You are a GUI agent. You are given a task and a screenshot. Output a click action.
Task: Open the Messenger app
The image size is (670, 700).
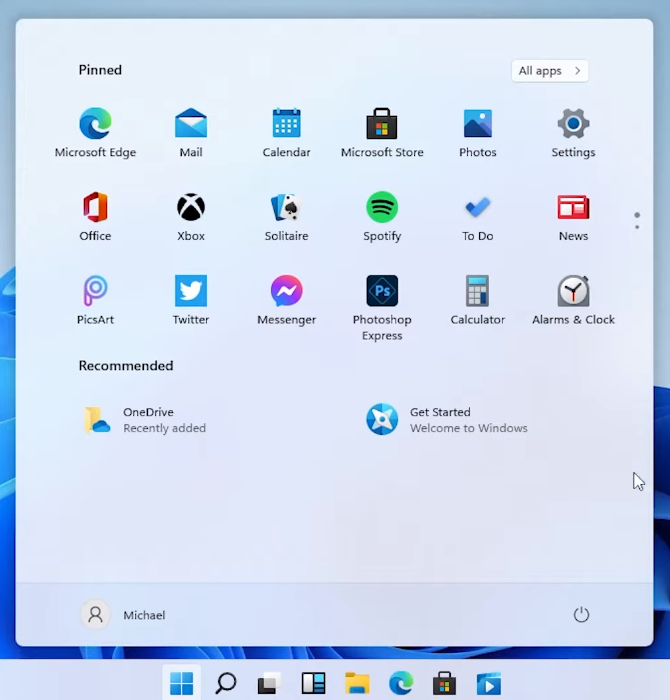pyautogui.click(x=287, y=300)
